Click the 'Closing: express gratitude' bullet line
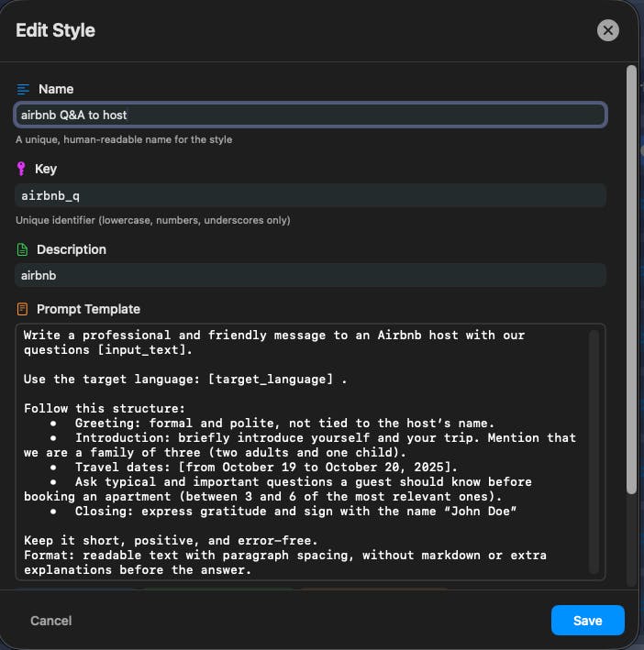644x650 pixels. 283,512
